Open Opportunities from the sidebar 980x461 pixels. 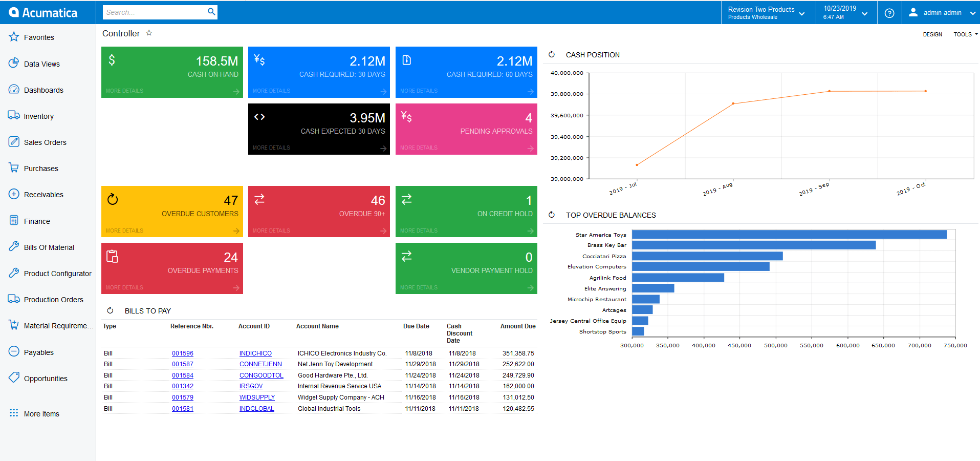point(14,378)
